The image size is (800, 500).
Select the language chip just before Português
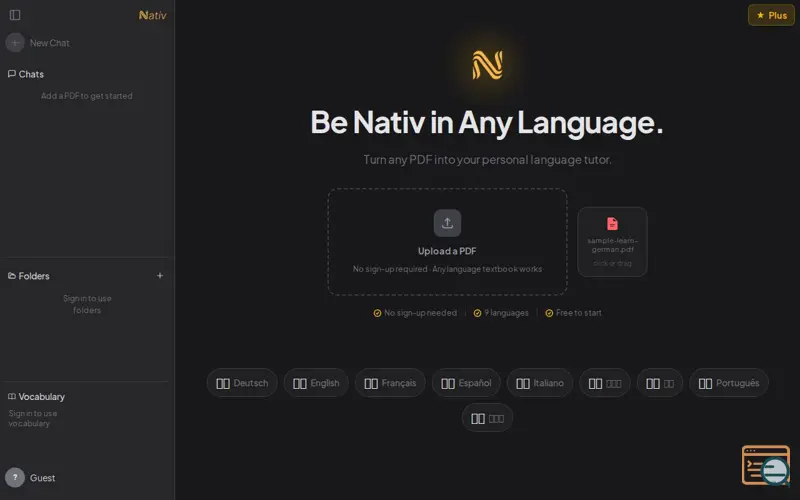pyautogui.click(x=660, y=383)
